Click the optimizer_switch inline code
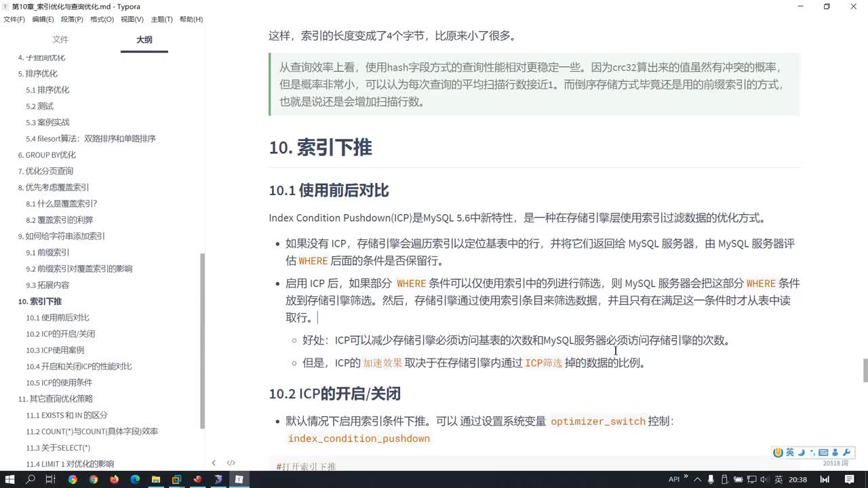Screen dimensions: 868x488 tap(598, 422)
